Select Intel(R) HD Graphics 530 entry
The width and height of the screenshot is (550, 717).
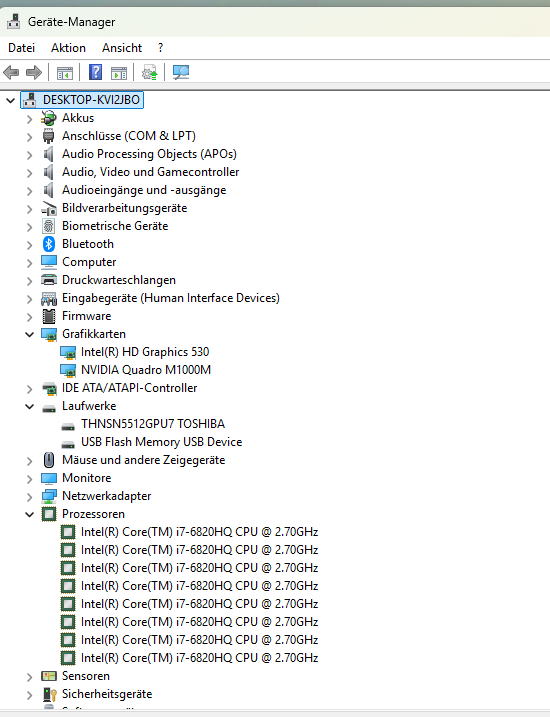click(145, 352)
